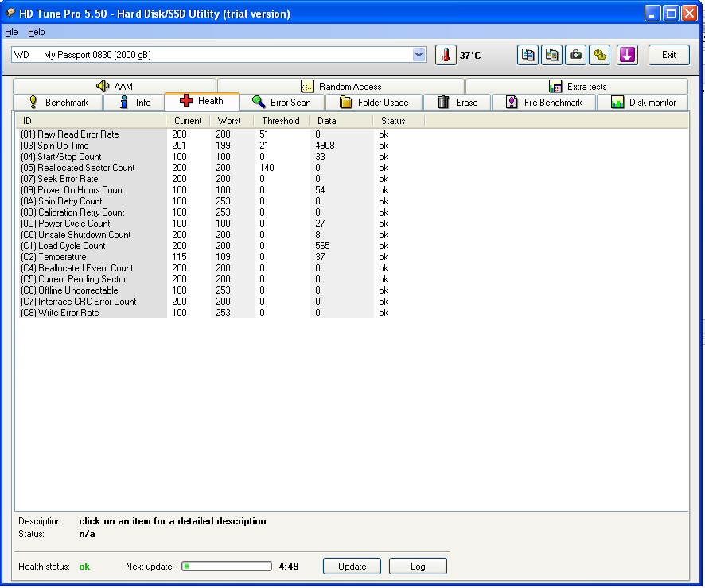Open the Folder Usage tab

[374, 102]
